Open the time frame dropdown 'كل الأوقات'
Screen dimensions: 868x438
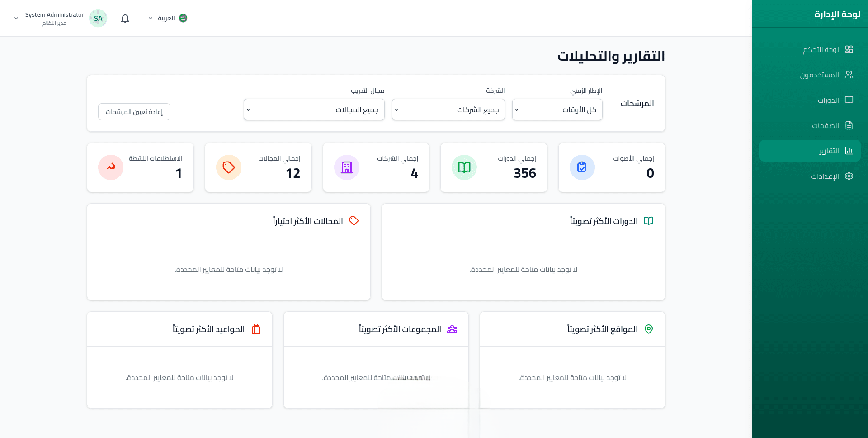pos(557,109)
